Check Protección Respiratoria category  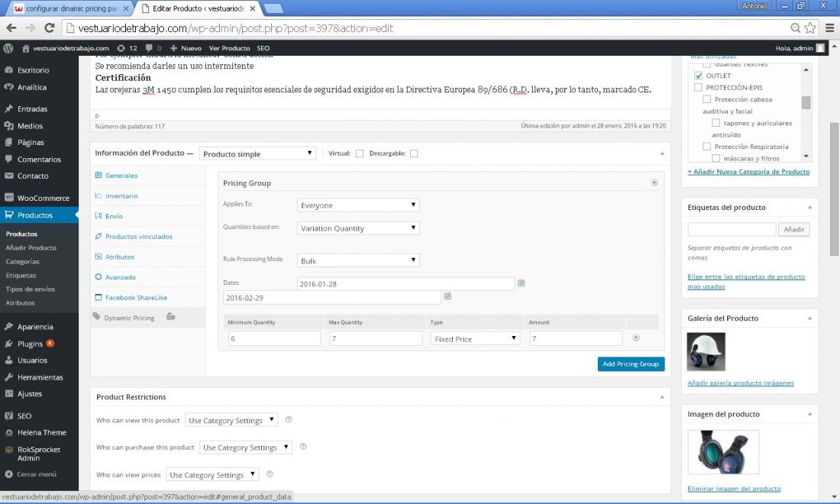(706, 146)
